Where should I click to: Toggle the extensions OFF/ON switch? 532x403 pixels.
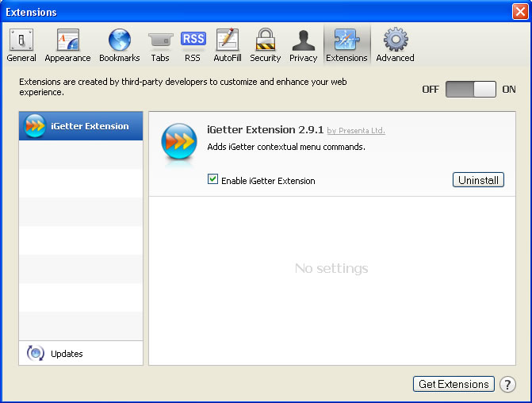(x=471, y=90)
